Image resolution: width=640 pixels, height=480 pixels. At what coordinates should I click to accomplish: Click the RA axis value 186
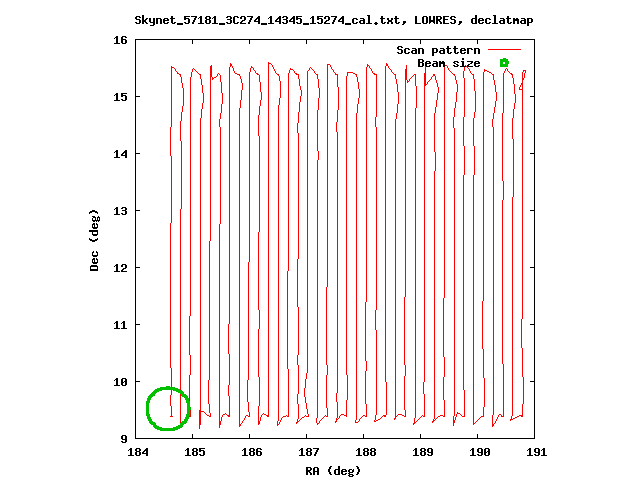(x=252, y=452)
